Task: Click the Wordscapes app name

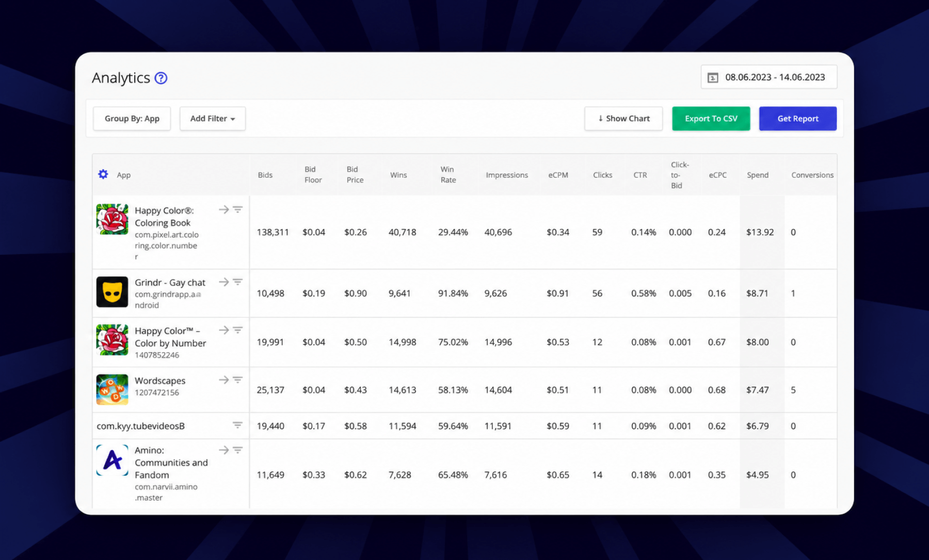Action: 160,381
